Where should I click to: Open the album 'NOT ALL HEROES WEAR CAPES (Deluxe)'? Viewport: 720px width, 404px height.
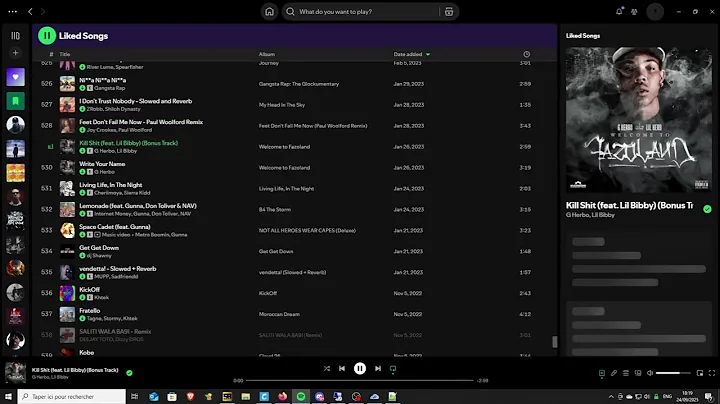click(307, 230)
